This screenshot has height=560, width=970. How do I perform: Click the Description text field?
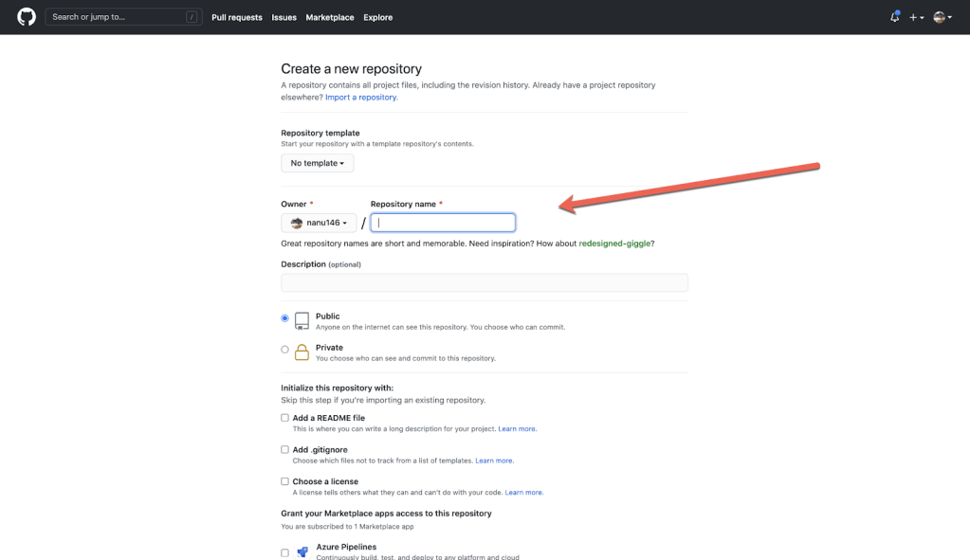coord(484,282)
